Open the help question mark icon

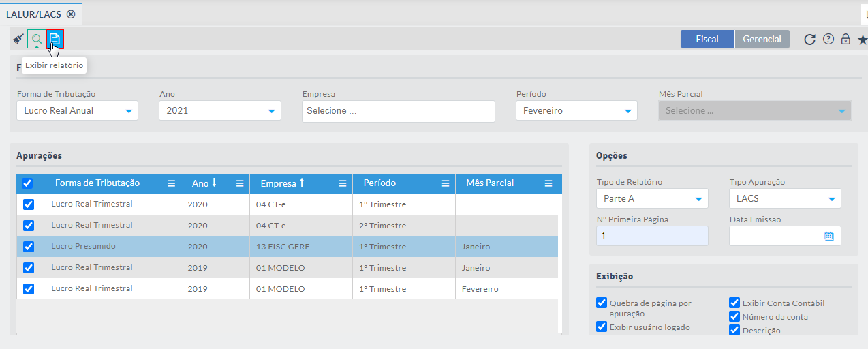click(x=828, y=40)
